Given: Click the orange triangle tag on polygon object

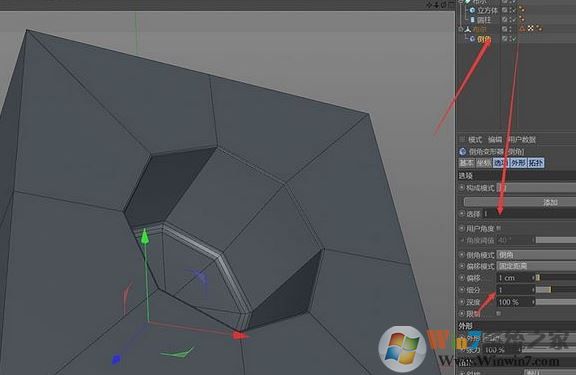Looking at the screenshot, I should pyautogui.click(x=522, y=28).
